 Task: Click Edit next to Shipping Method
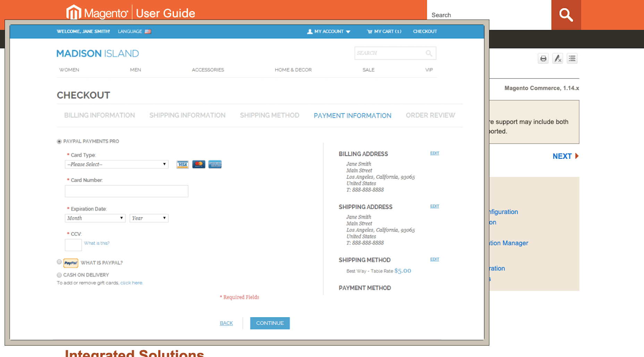click(x=435, y=259)
